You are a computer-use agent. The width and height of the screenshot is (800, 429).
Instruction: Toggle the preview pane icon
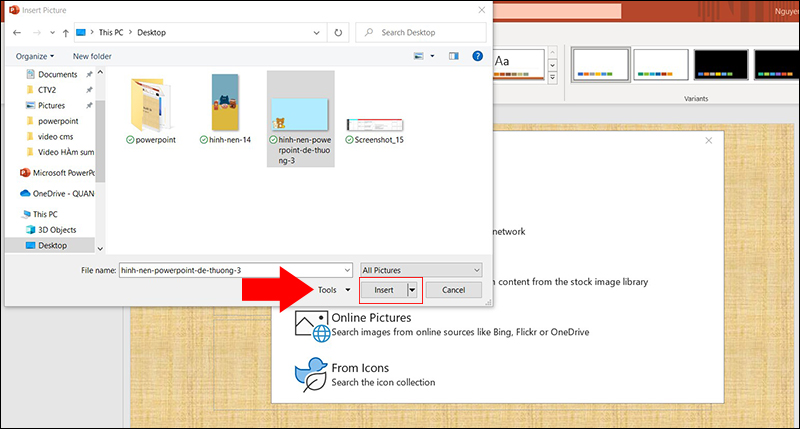[x=453, y=56]
